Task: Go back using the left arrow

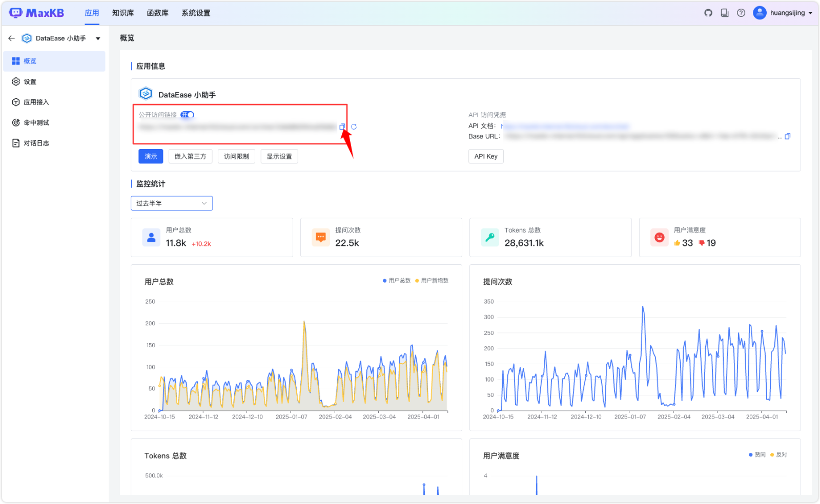Action: 11,38
